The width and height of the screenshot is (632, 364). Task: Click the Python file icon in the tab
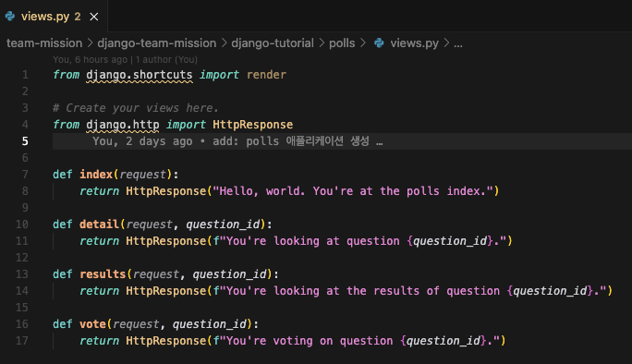click(x=10, y=16)
